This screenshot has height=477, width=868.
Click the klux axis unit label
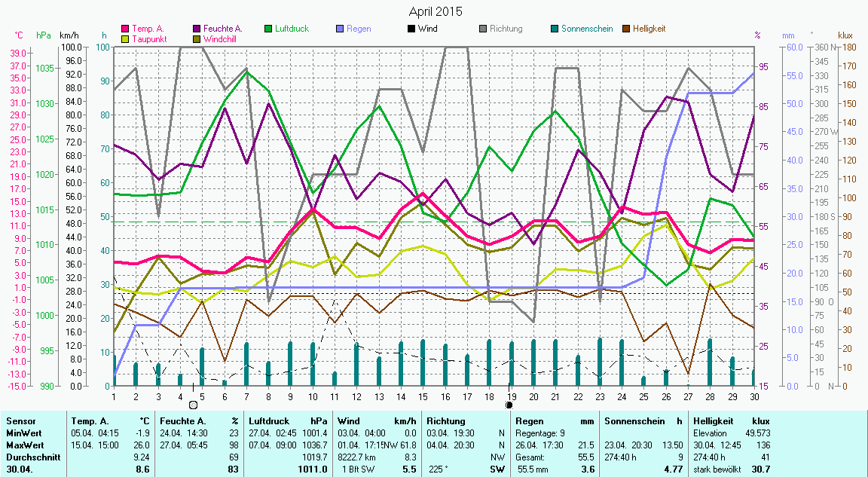845,35
